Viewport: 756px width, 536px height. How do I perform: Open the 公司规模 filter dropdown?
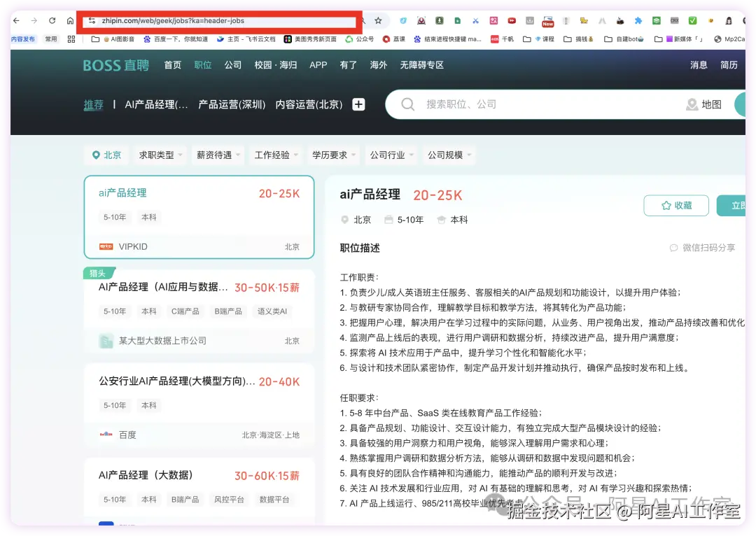[449, 155]
